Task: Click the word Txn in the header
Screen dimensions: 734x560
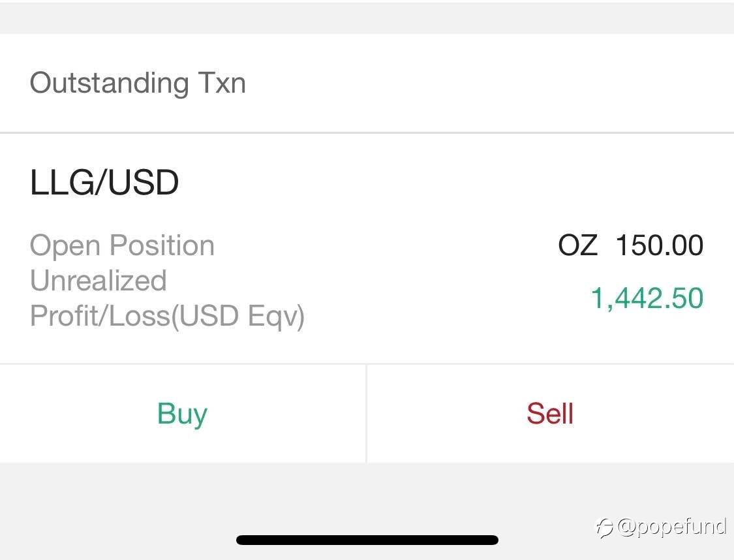Action: coord(222,83)
